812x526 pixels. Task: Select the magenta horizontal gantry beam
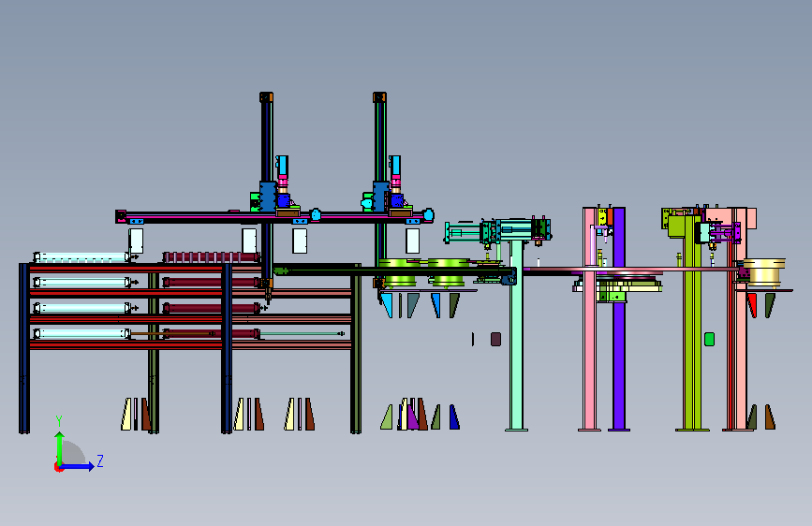point(274,217)
